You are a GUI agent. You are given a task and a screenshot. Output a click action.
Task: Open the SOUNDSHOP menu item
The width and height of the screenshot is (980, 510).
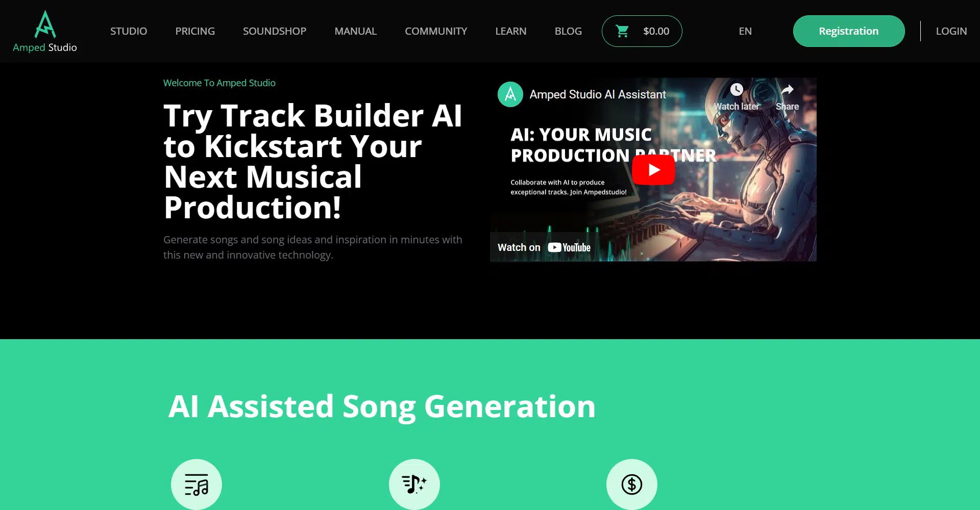(x=275, y=31)
